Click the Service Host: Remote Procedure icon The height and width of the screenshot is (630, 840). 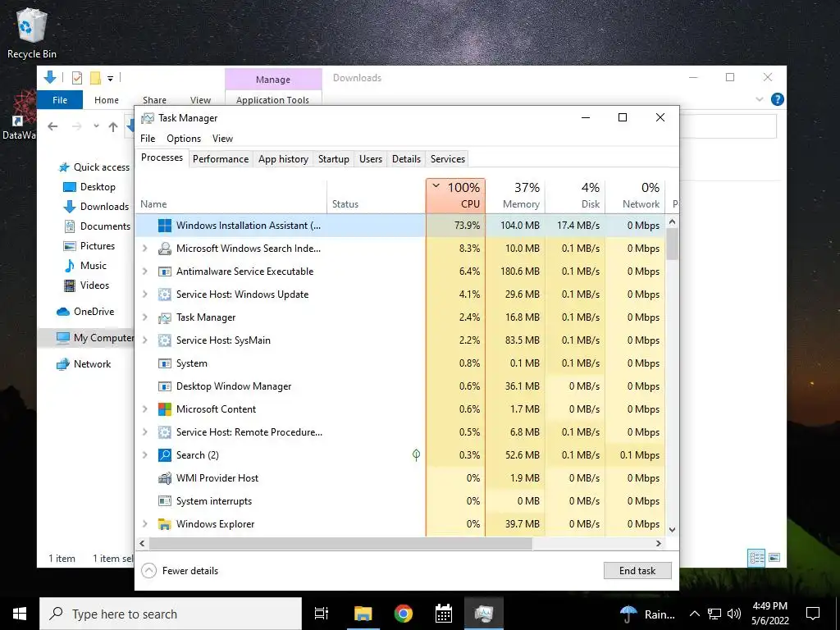(164, 432)
